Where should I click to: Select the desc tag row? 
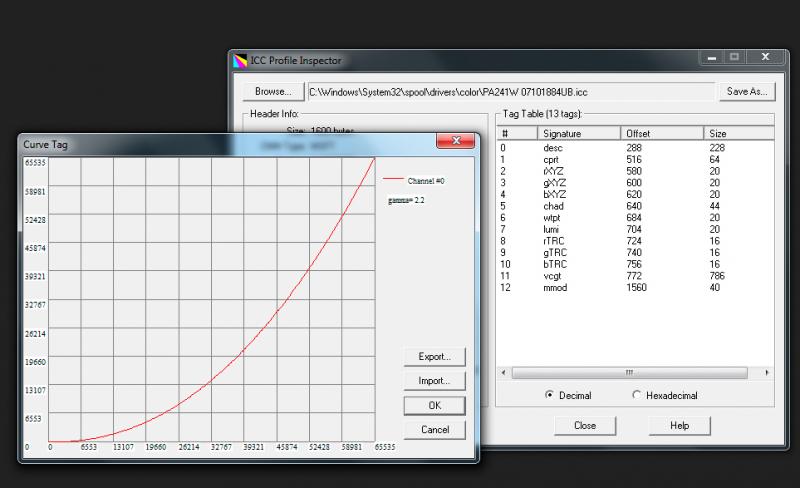tap(635, 148)
